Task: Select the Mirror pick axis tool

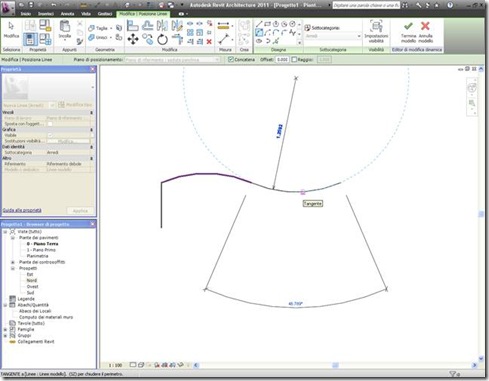Action: tap(162, 26)
